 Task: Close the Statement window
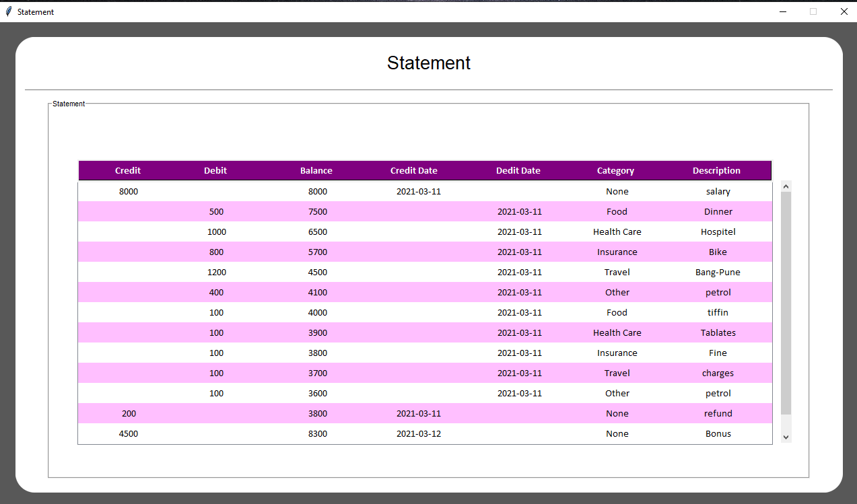click(844, 11)
